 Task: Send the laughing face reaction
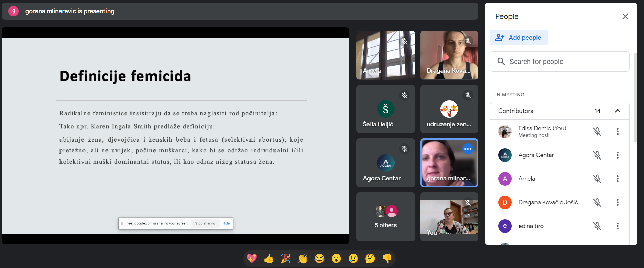pos(319,259)
